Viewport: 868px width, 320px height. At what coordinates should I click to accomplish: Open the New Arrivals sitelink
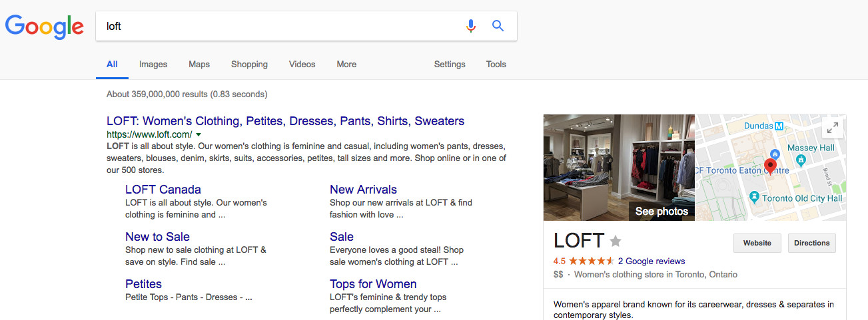tap(363, 190)
